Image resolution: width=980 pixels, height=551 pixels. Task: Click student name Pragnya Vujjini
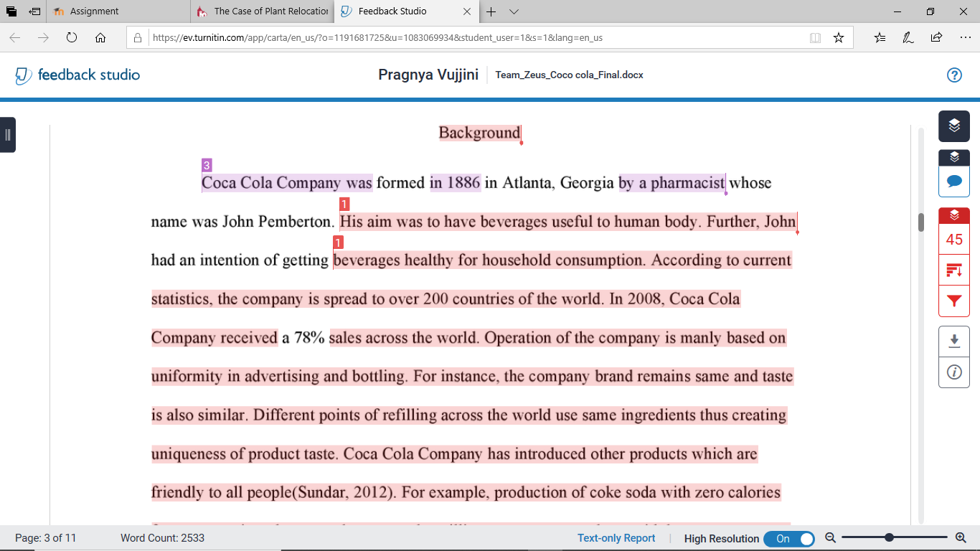pos(428,75)
